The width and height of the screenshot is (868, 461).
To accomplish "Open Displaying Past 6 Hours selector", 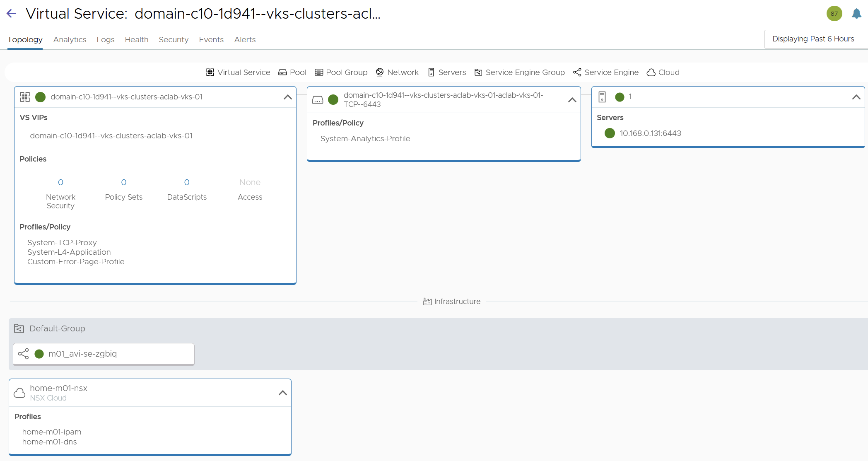I will point(813,39).
